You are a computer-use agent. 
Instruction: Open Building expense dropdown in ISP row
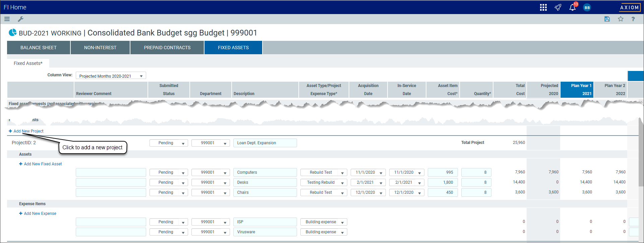point(324,222)
